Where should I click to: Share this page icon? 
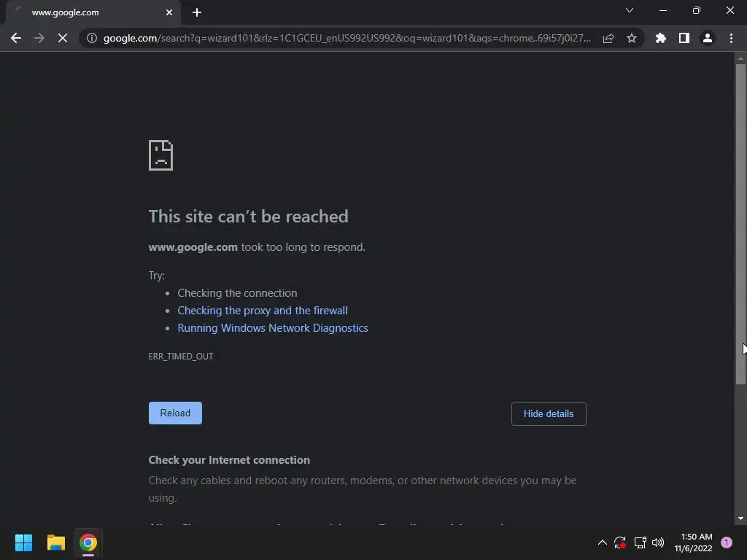click(608, 38)
